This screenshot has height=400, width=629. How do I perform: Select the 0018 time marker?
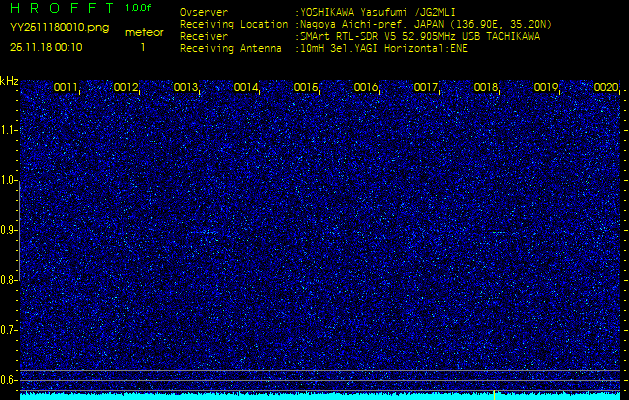coord(486,88)
